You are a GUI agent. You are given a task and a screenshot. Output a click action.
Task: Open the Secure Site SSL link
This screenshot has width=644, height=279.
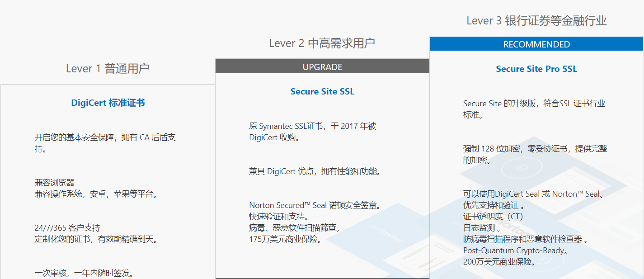click(x=322, y=91)
